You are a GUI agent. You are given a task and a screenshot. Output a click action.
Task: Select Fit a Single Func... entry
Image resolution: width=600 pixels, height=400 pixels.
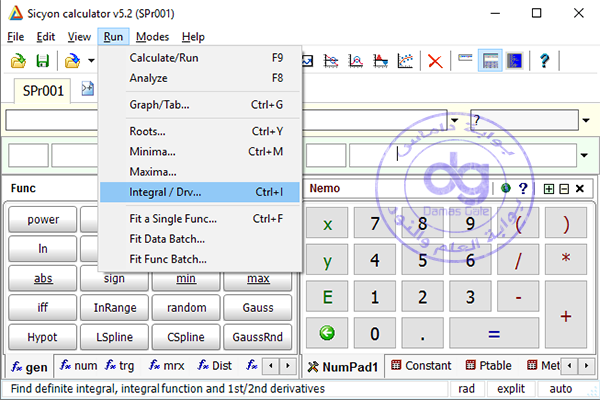click(200, 219)
